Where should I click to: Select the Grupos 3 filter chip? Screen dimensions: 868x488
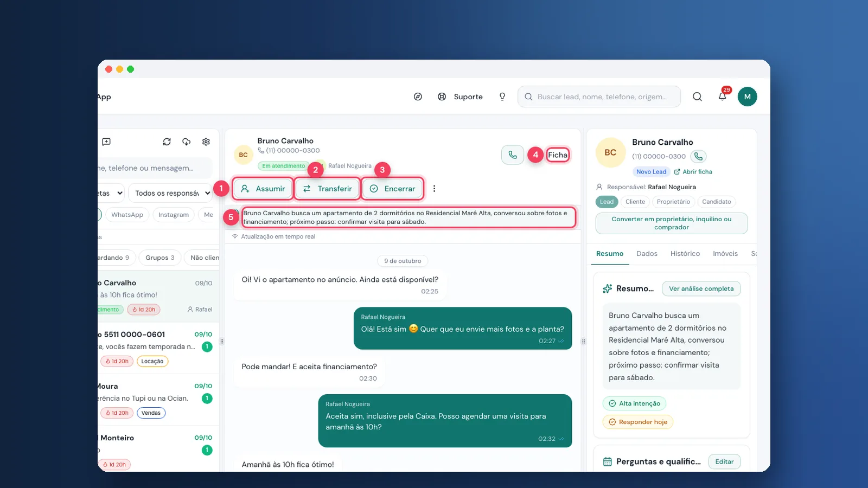[x=160, y=258]
